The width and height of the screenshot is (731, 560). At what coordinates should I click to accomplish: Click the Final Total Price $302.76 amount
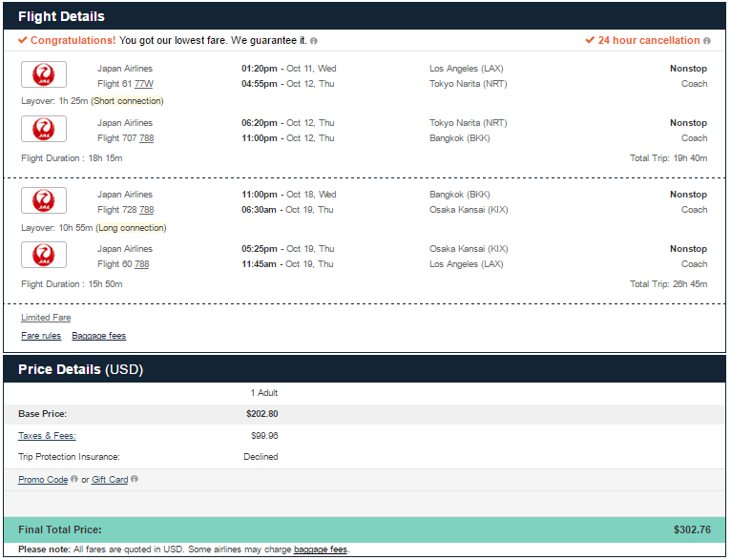point(692,530)
